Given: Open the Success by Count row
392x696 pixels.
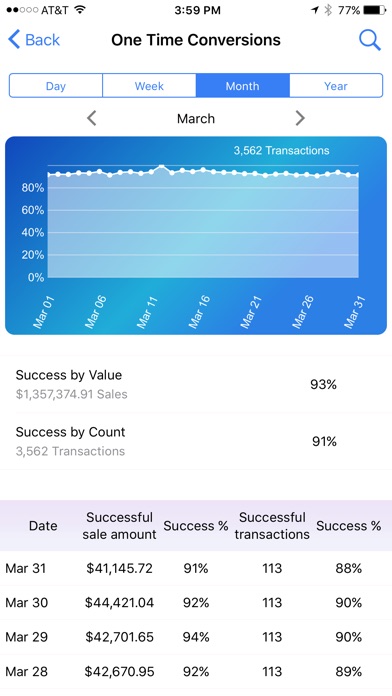Looking at the screenshot, I should click(196, 441).
